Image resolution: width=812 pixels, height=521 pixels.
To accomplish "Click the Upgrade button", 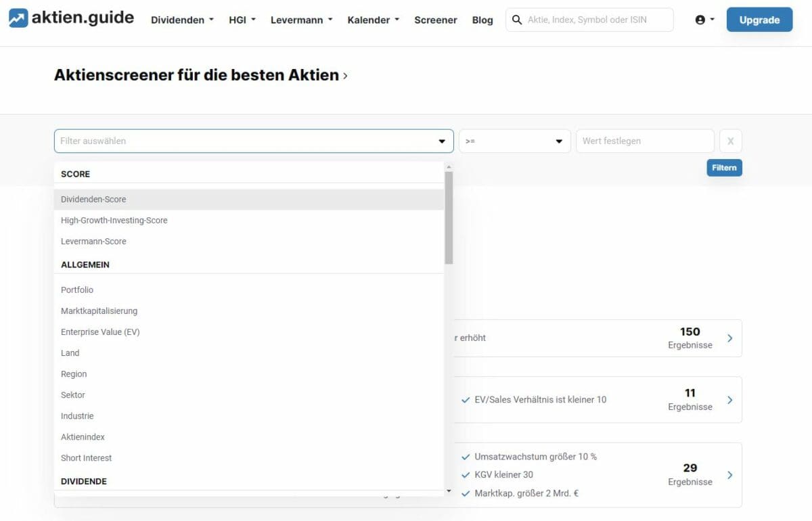I will click(x=759, y=20).
